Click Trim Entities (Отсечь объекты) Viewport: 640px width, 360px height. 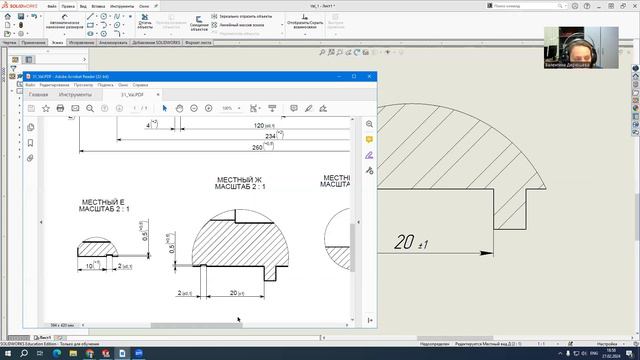145,21
